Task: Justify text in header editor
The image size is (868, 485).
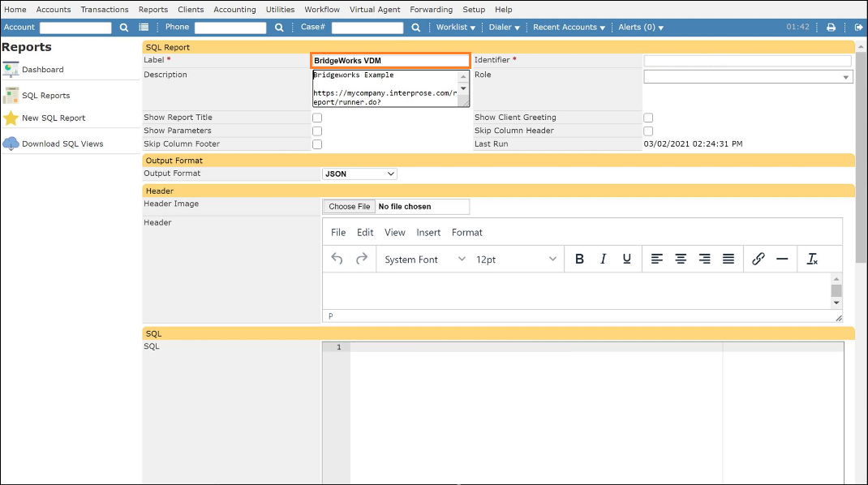Action: coord(728,259)
